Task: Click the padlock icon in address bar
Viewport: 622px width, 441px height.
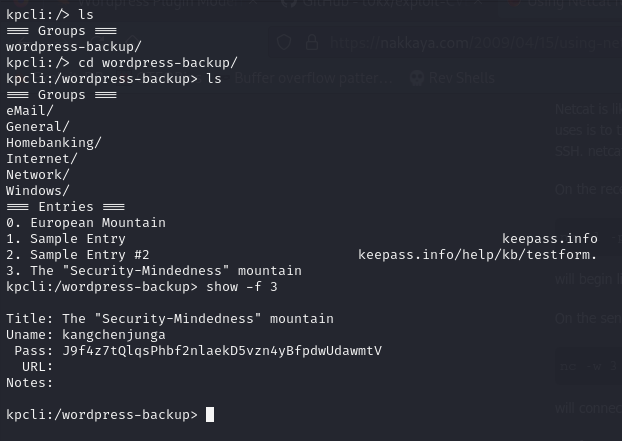Action: point(311,44)
